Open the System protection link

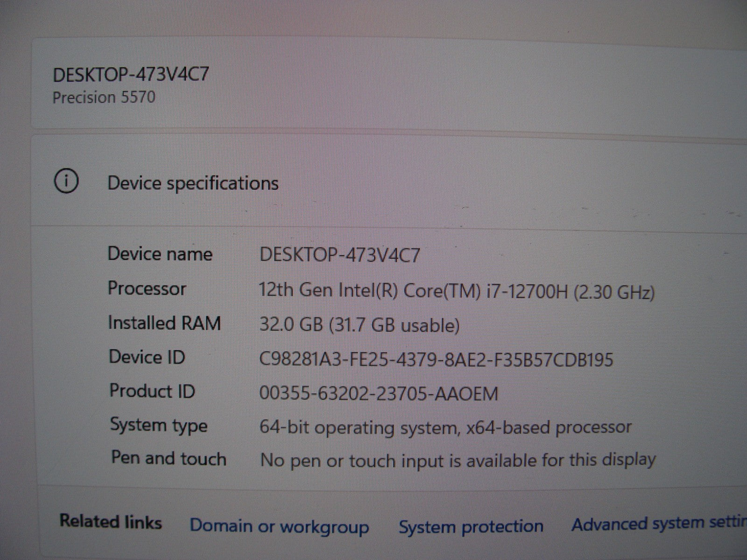(x=471, y=526)
